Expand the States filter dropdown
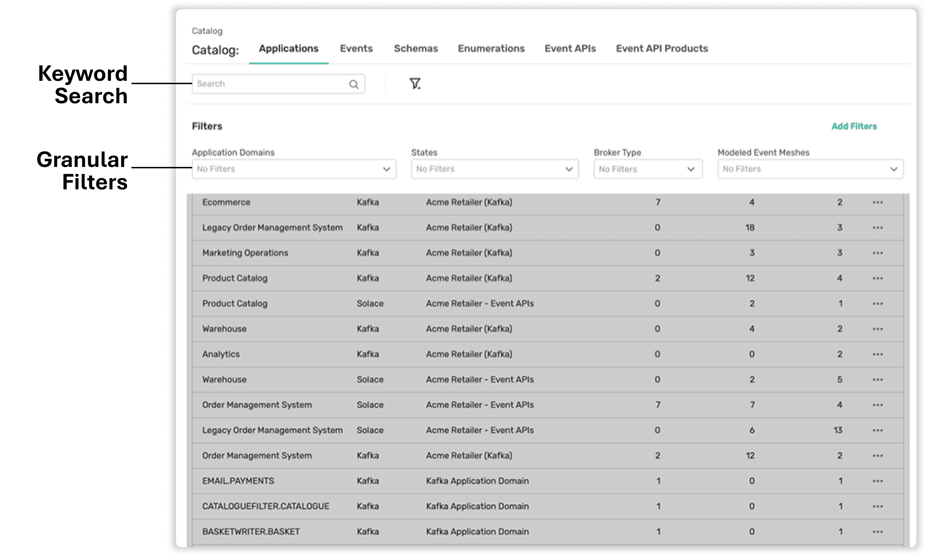The width and height of the screenshot is (932, 560). [x=495, y=169]
